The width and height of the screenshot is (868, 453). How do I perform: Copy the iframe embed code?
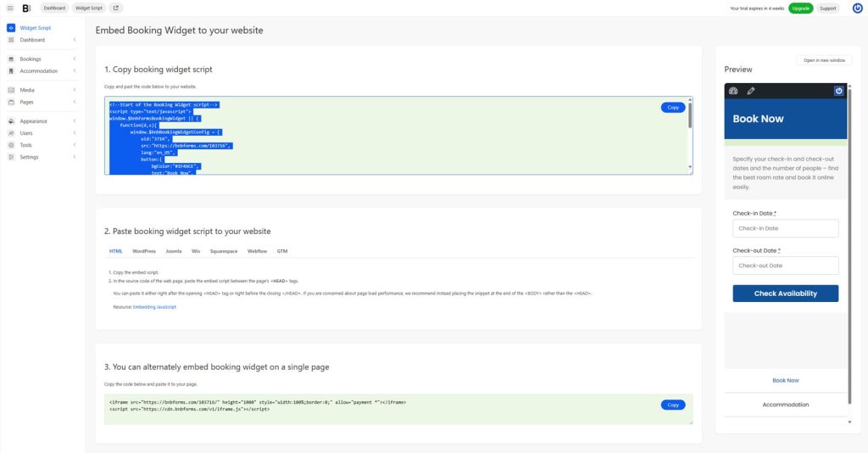[672, 405]
